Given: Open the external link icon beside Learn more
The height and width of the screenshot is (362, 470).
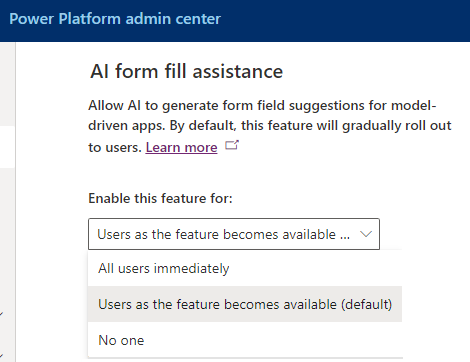Looking at the screenshot, I should (x=232, y=145).
